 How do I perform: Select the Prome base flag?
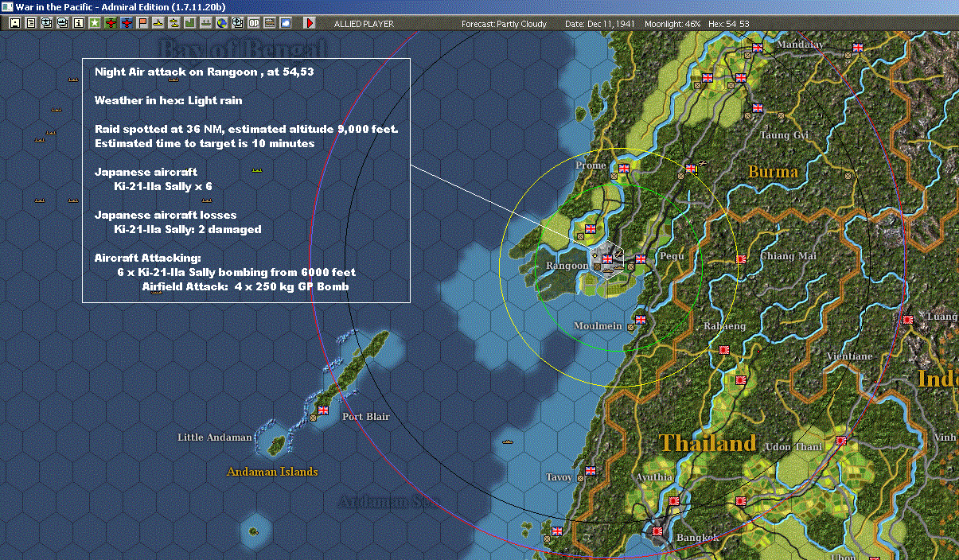pyautogui.click(x=624, y=168)
